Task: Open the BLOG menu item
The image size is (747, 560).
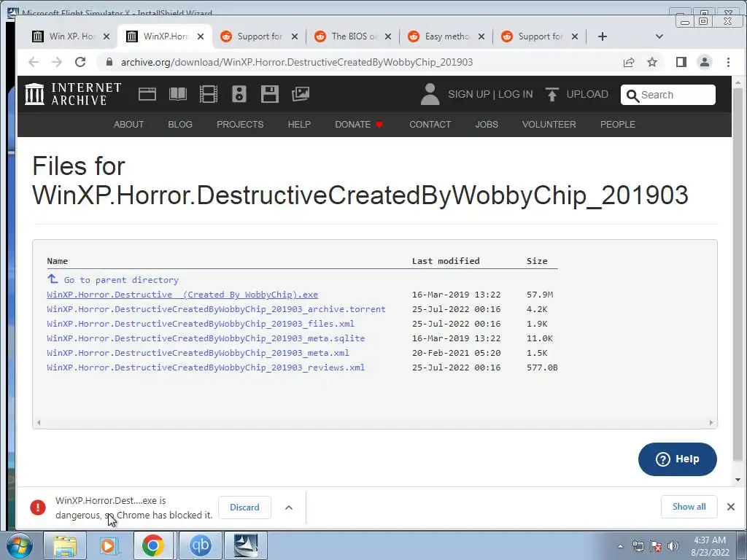Action: pos(180,124)
